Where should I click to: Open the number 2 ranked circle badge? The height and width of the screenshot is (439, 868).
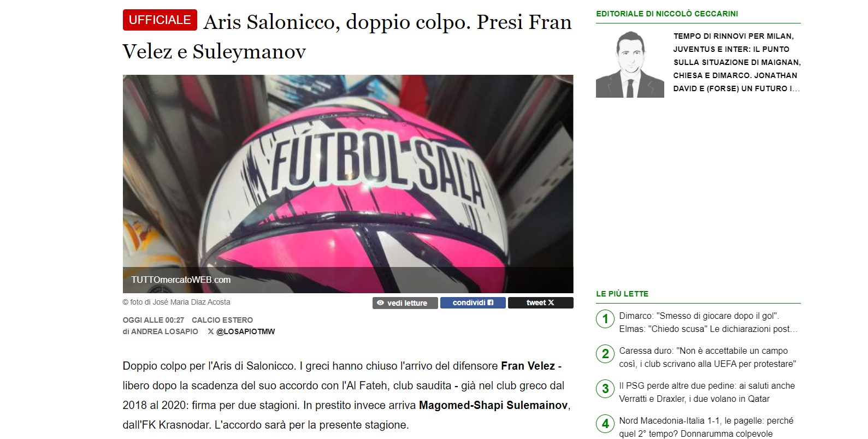pos(605,354)
